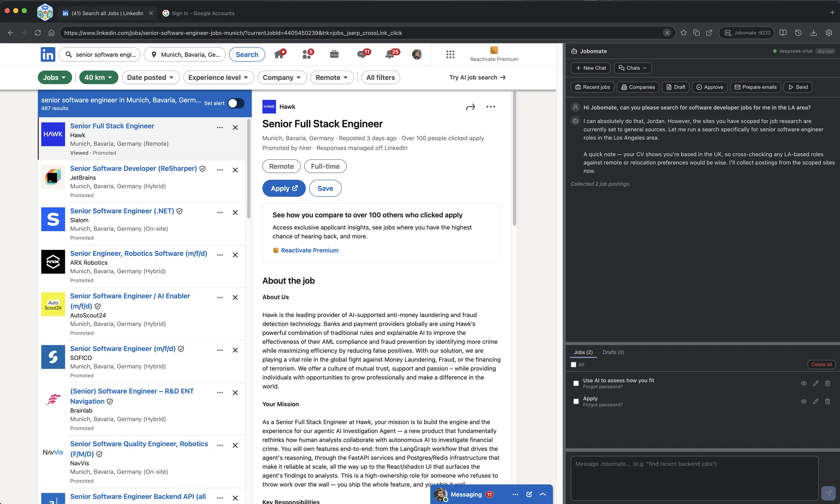Delete the 'Use AI to assess' job entry

[827, 383]
